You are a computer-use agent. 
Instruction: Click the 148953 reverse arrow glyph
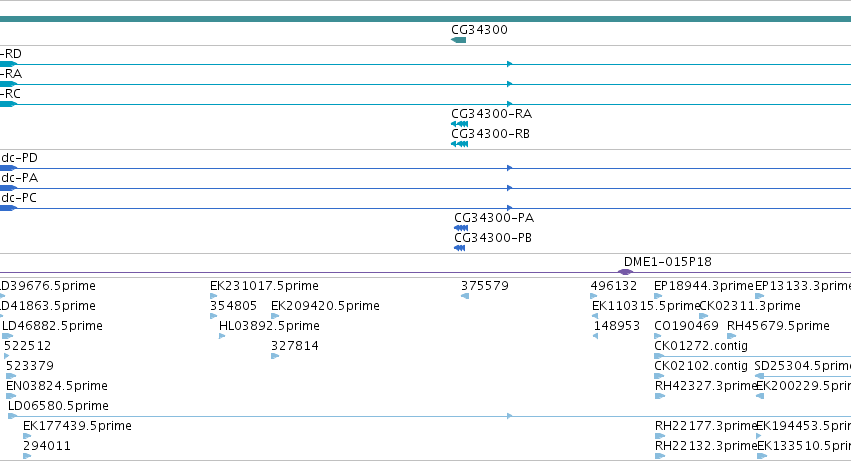(595, 336)
